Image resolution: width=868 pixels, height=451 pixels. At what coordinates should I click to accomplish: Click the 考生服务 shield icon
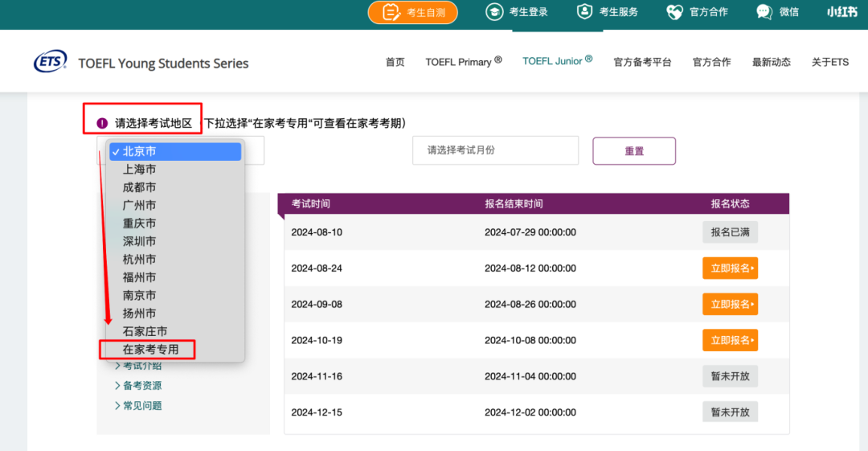tap(584, 11)
